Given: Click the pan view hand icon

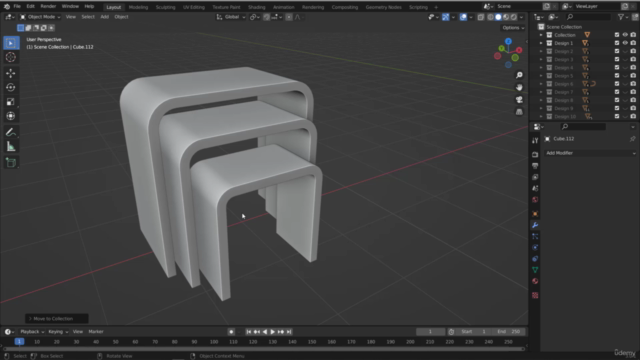Looking at the screenshot, I should tap(519, 87).
